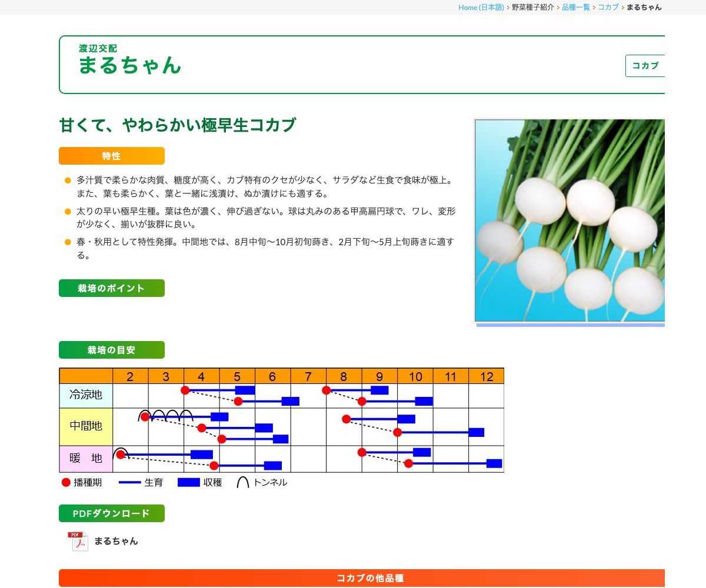Viewport: 706px width, 588px height.
Task: Open the コカブ breadcrumb link
Action: (608, 7)
